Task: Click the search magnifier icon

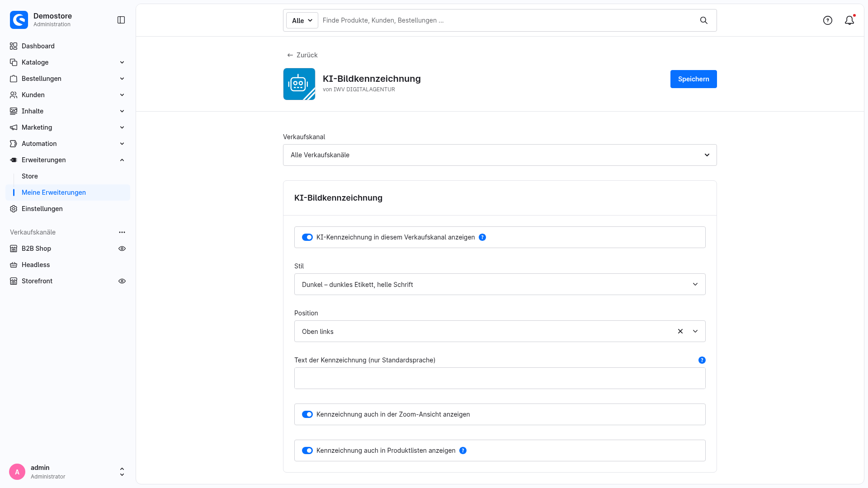Action: (704, 20)
